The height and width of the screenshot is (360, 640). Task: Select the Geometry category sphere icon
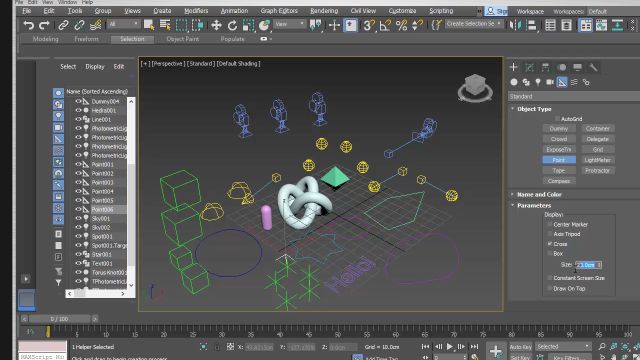(514, 82)
